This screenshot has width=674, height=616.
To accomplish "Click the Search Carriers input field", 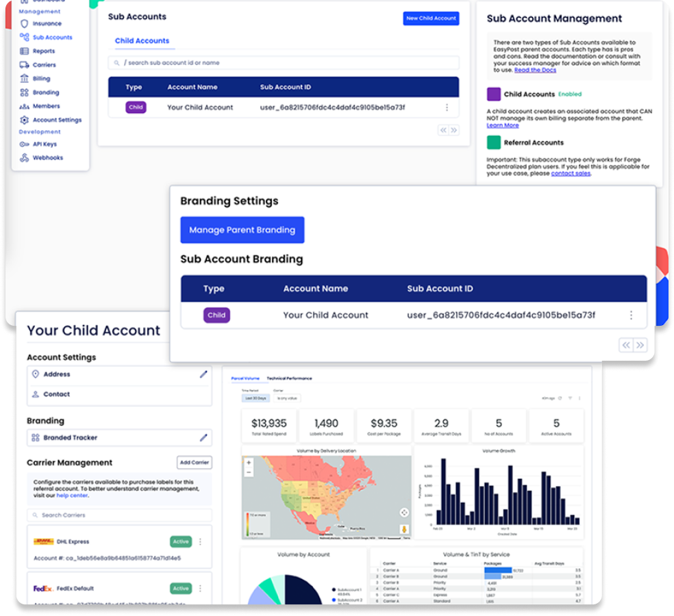I will tap(120, 515).
